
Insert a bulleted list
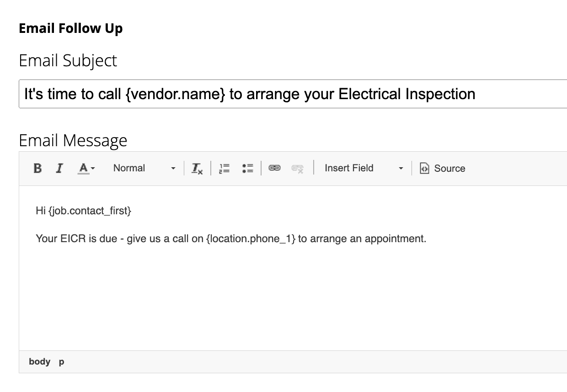[x=247, y=168]
